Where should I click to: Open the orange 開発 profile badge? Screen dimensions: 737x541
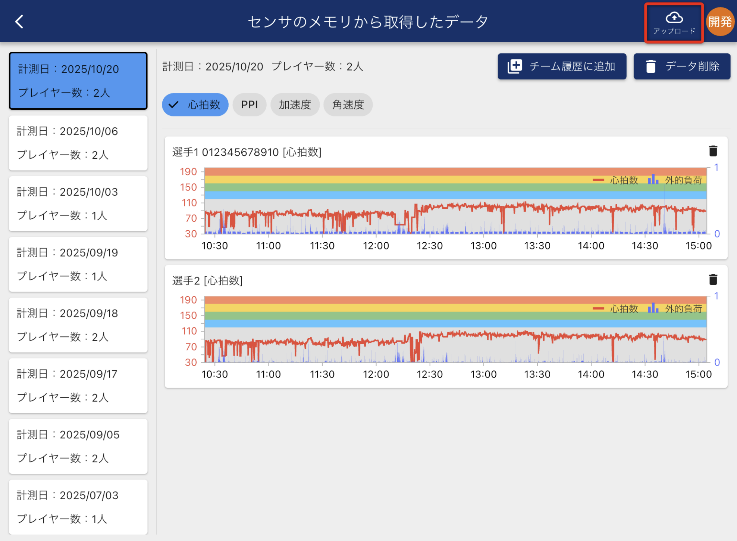click(720, 21)
